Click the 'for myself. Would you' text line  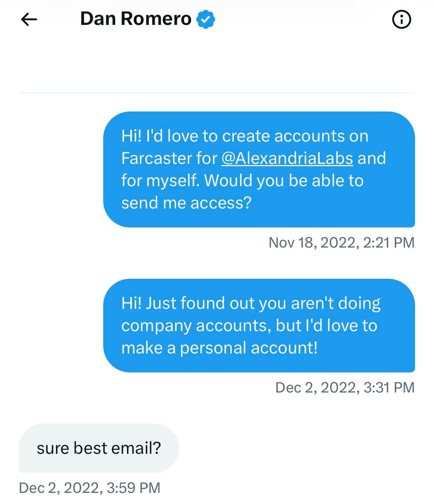[x=242, y=181]
